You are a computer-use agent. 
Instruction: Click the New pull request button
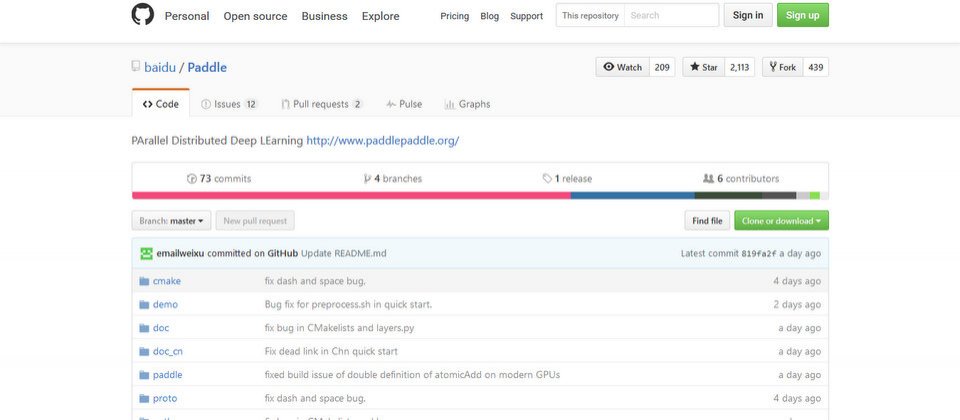pyautogui.click(x=255, y=221)
